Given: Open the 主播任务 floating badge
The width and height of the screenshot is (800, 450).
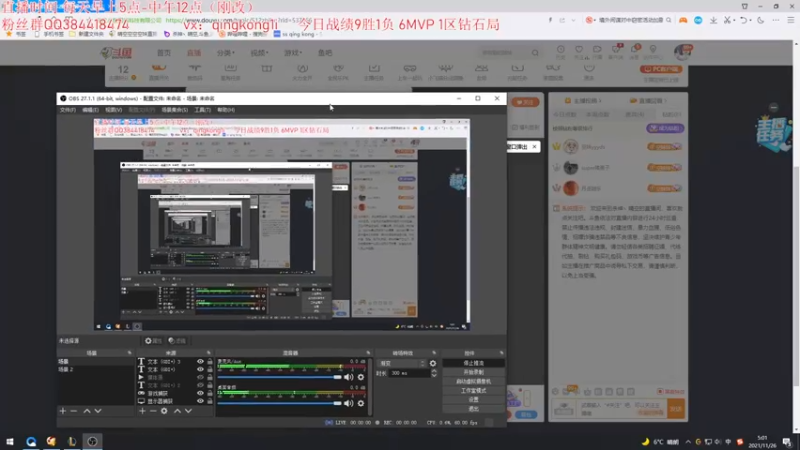Looking at the screenshot, I should [773, 133].
